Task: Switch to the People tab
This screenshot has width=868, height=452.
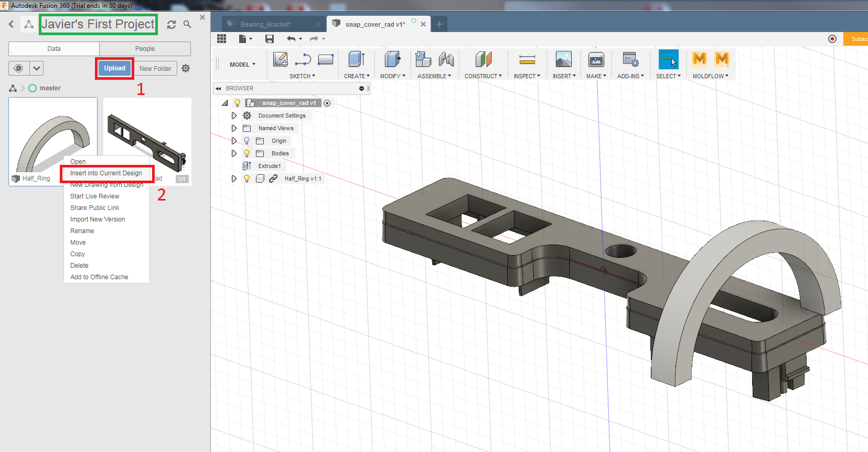Action: pos(145,49)
